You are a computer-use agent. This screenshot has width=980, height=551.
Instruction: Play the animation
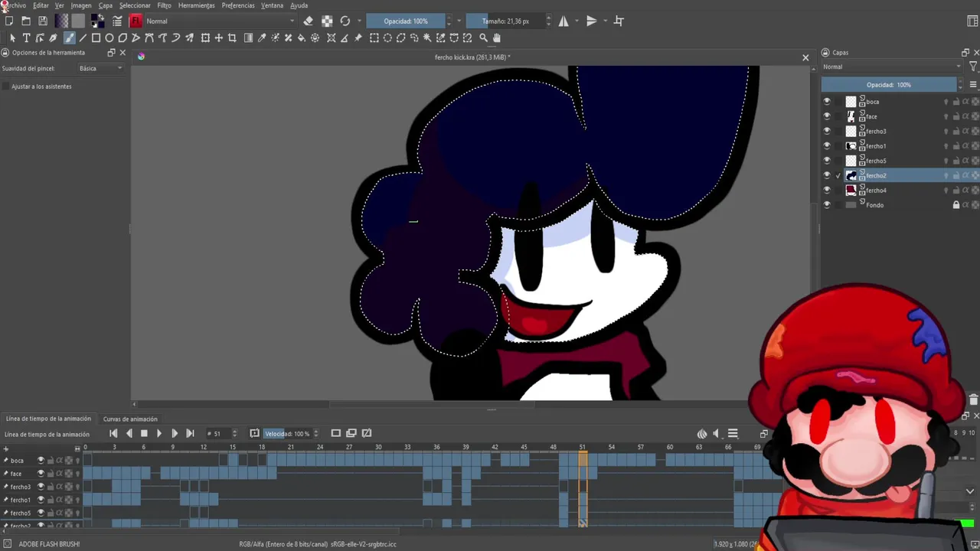click(159, 433)
